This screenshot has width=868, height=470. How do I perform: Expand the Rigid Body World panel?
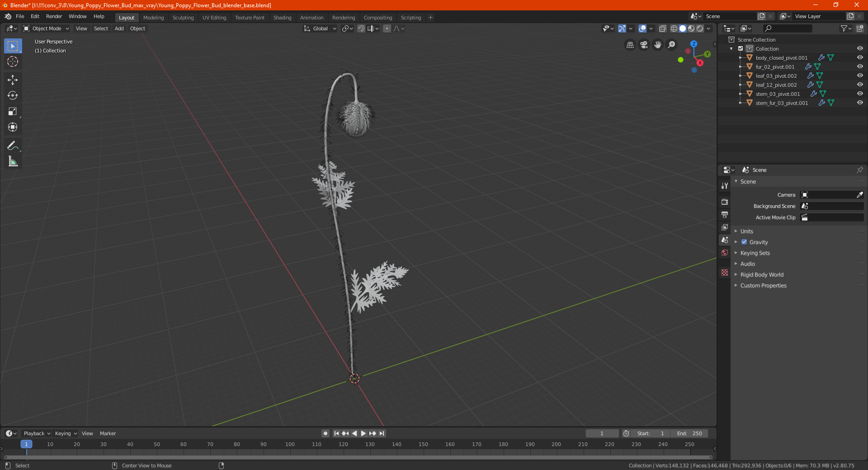click(762, 274)
